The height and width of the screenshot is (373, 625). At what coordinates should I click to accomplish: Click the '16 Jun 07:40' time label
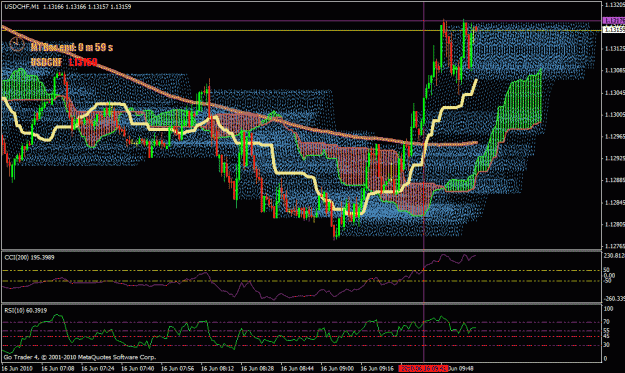point(137,369)
